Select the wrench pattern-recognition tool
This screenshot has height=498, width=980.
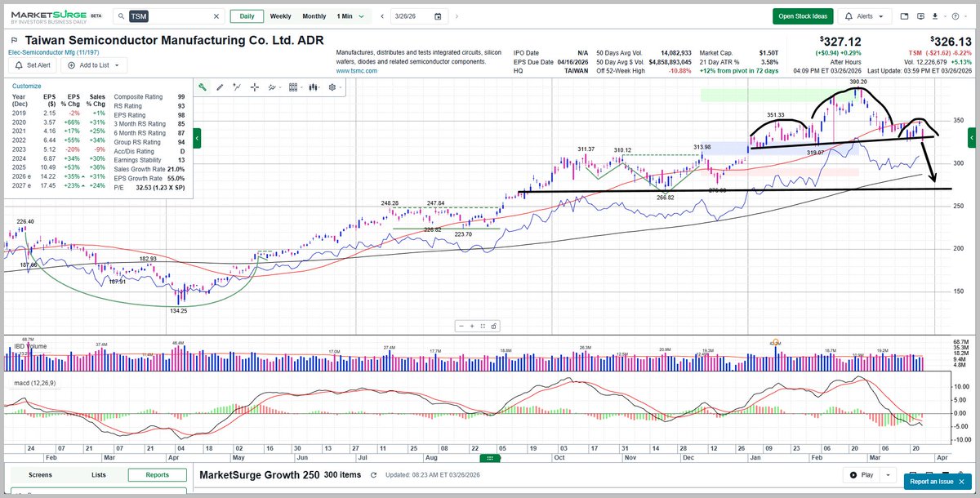pyautogui.click(x=202, y=87)
